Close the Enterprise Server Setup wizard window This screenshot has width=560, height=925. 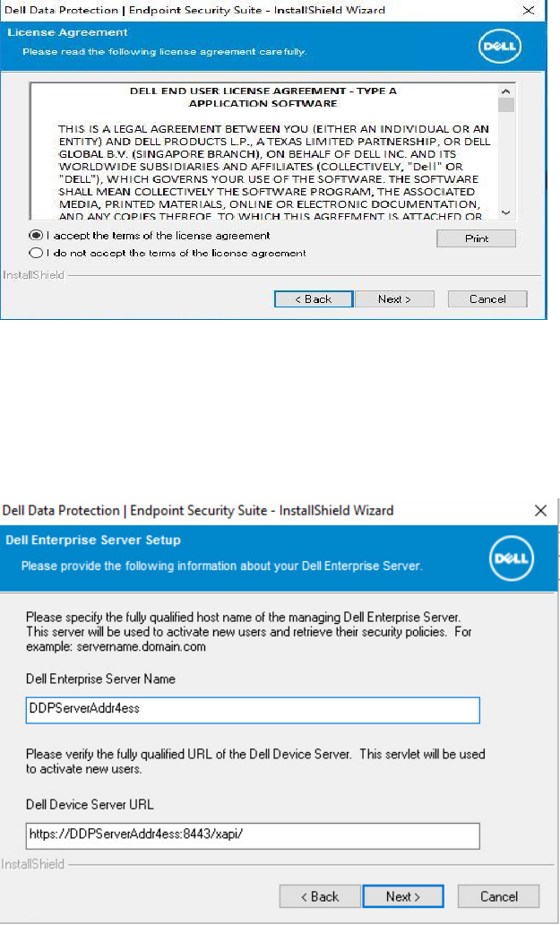[540, 511]
